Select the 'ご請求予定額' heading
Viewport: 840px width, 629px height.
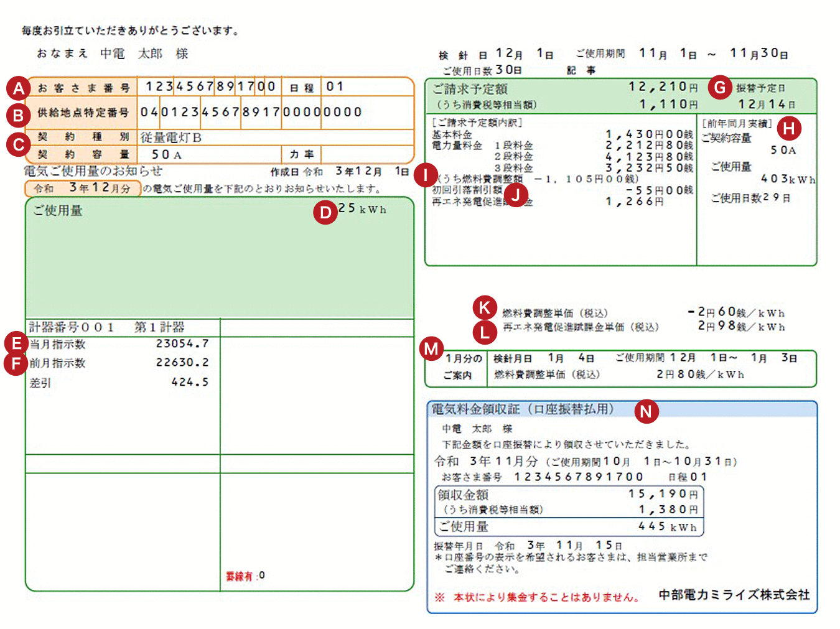point(470,89)
